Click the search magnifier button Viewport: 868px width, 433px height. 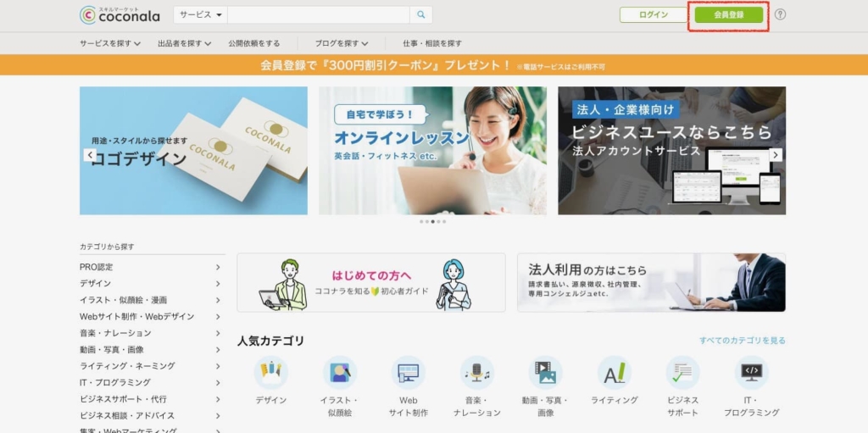[421, 15]
